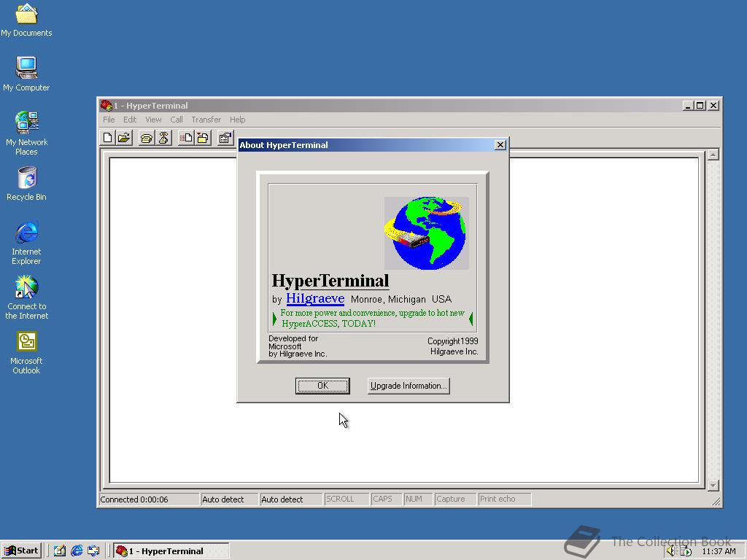Open the Edit menu
Image resolution: width=747 pixels, height=560 pixels.
pos(130,120)
